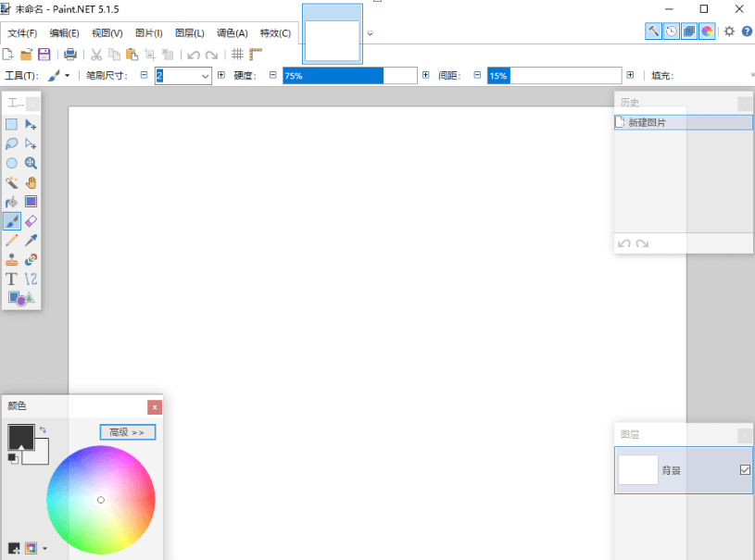Open the 填充 fill style dropdown
Viewport: 755px width, 560px height.
pyautogui.click(x=753, y=75)
